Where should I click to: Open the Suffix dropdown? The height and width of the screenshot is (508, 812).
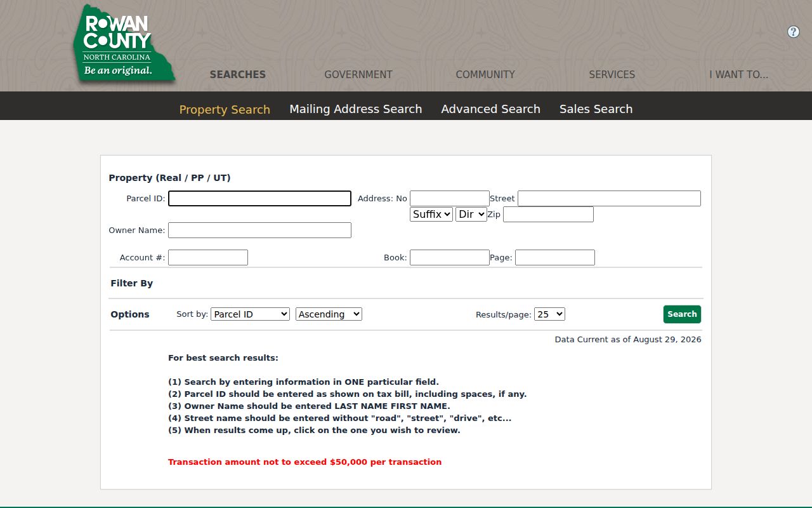[431, 214]
